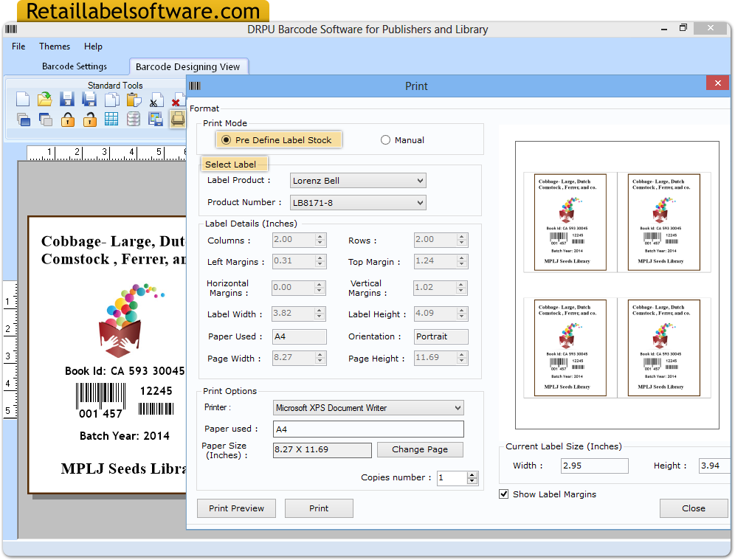This screenshot has width=735, height=560.
Task: Click the Save floppy disk icon
Action: point(67,100)
